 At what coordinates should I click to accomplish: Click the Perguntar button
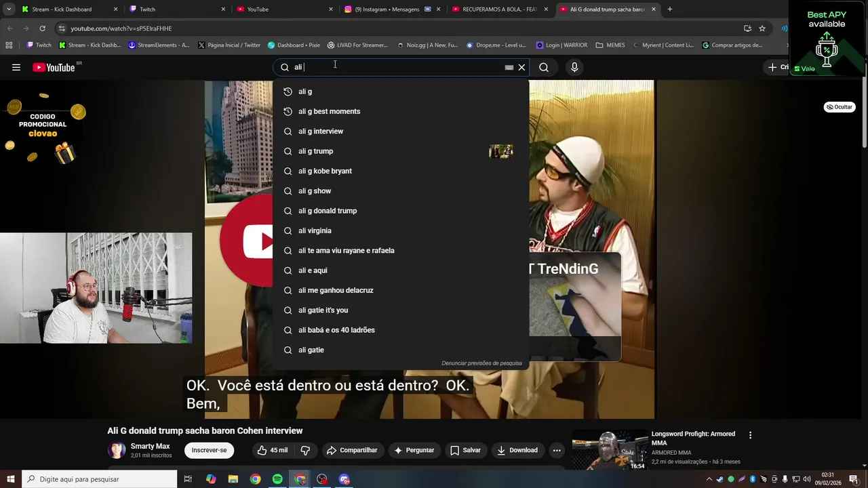point(414,450)
